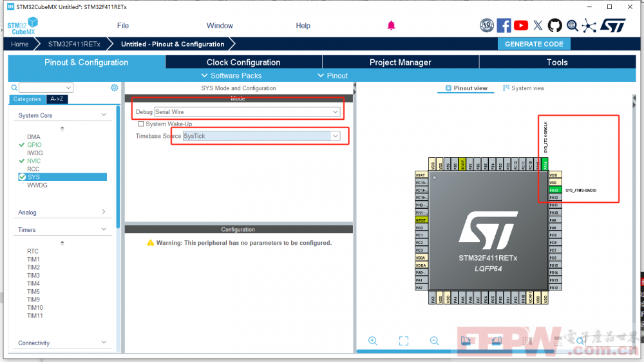
Task: Click the ST logo icon
Action: (x=613, y=26)
